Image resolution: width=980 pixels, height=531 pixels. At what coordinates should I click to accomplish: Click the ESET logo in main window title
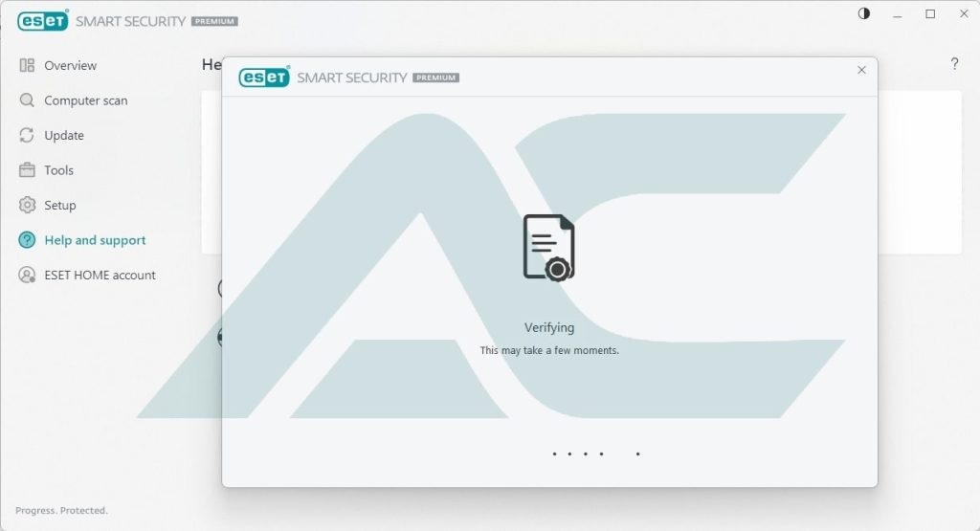pos(43,21)
